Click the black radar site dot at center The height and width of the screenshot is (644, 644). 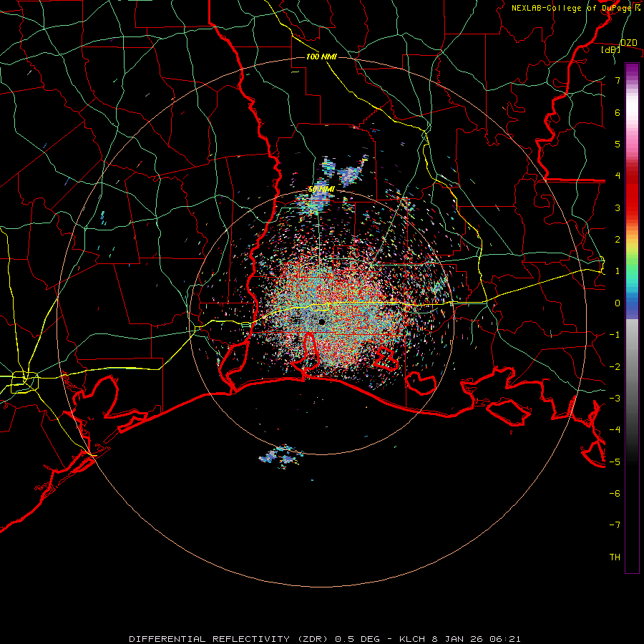click(322, 321)
